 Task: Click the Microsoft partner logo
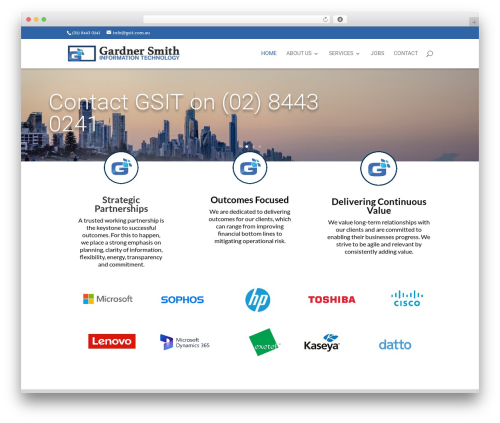pyautogui.click(x=108, y=299)
